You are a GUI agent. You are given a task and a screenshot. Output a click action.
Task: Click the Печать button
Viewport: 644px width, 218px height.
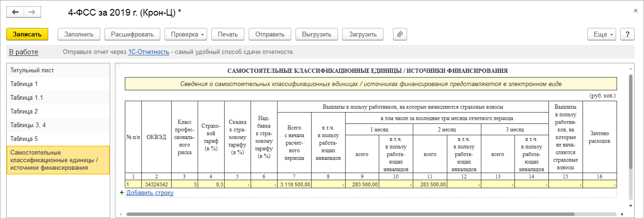(228, 34)
